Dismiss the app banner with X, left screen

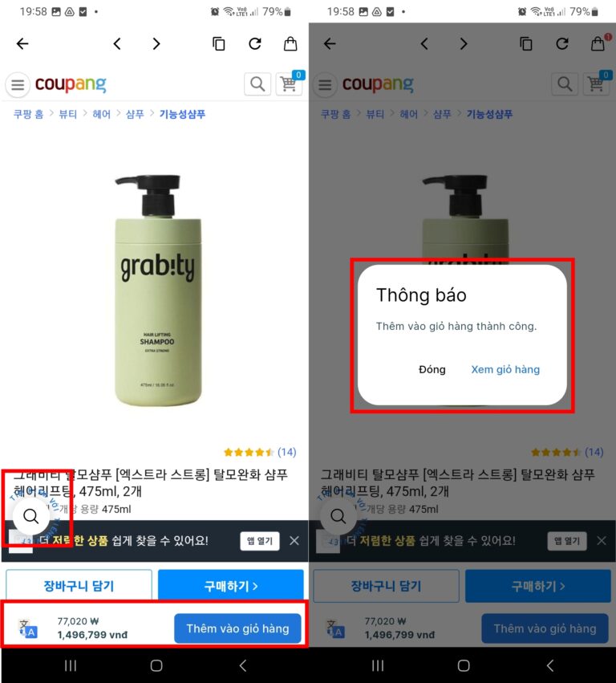(294, 541)
